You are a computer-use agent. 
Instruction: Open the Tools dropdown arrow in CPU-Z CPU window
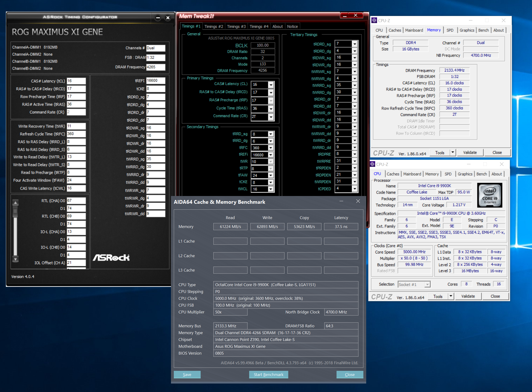[451, 296]
